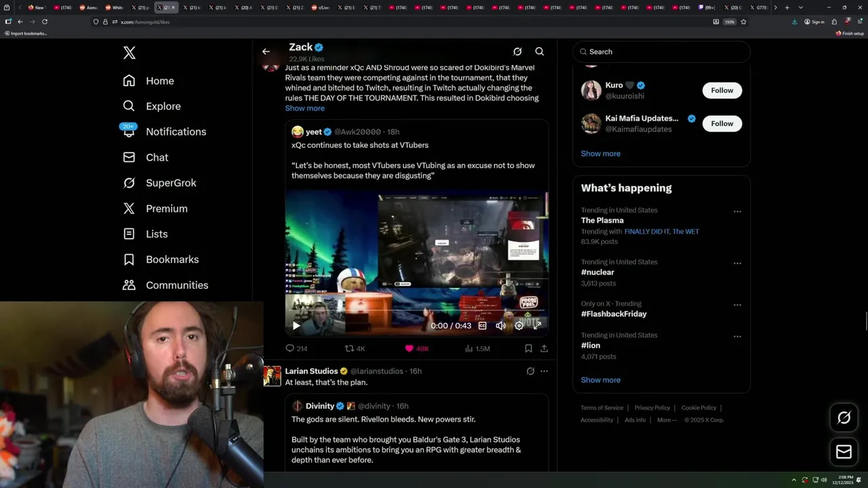This screenshot has width=868, height=488.
Task: Enter video fullscreen mode
Action: [537, 326]
